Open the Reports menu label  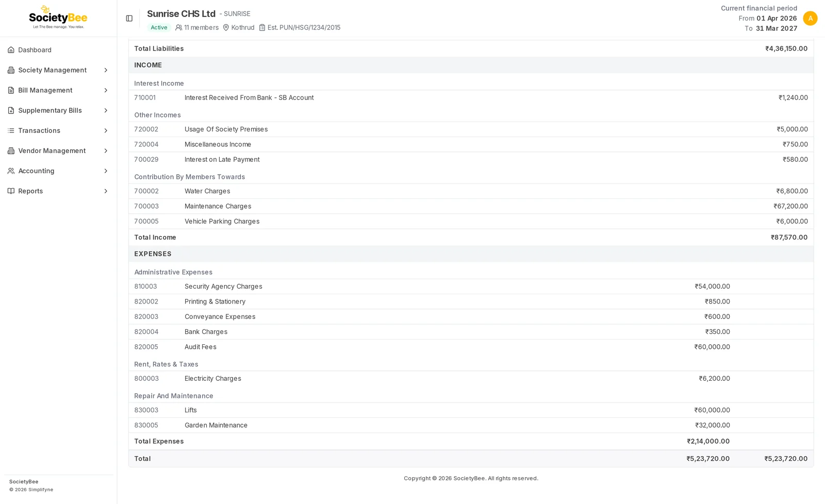(30, 191)
